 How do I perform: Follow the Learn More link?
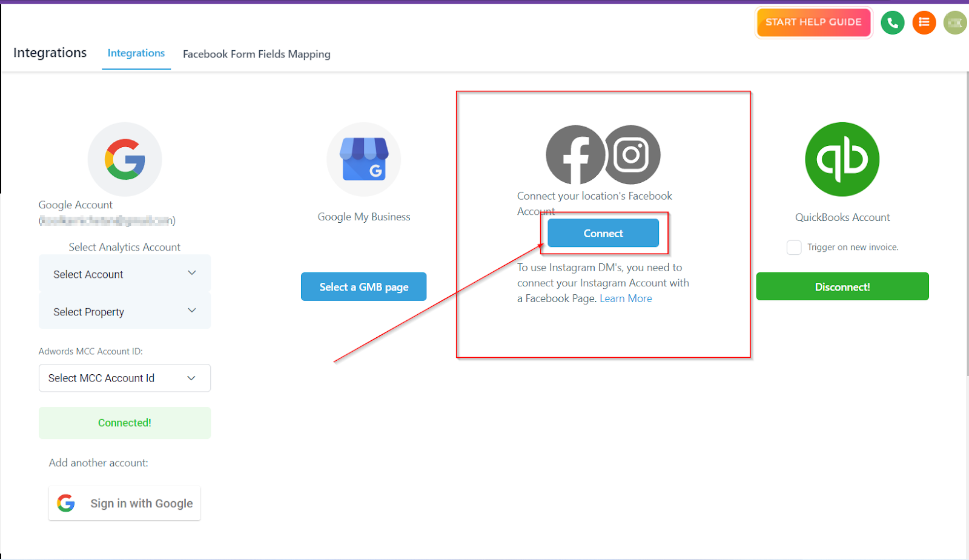626,298
